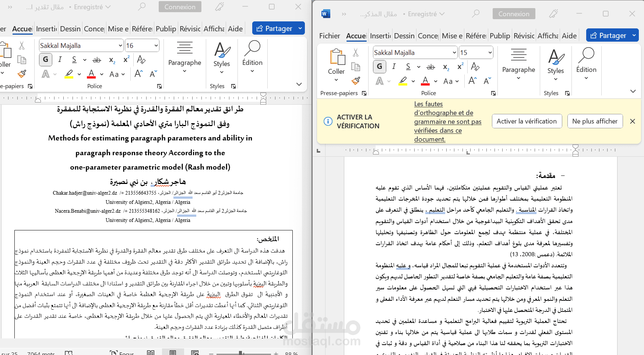The height and width of the screenshot is (355, 644).
Task: Click Activer la vérification button
Action: tap(527, 121)
